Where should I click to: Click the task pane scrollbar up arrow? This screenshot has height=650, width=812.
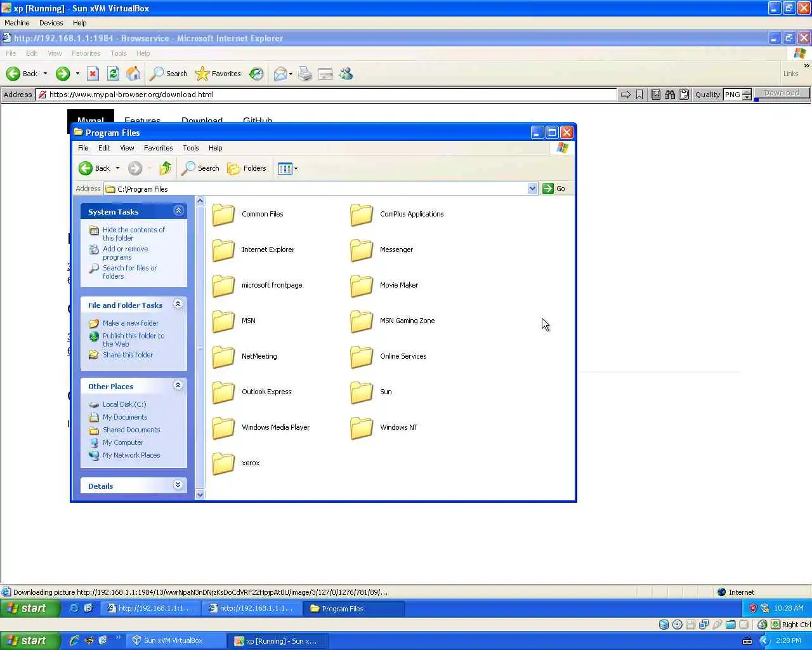[x=200, y=201]
